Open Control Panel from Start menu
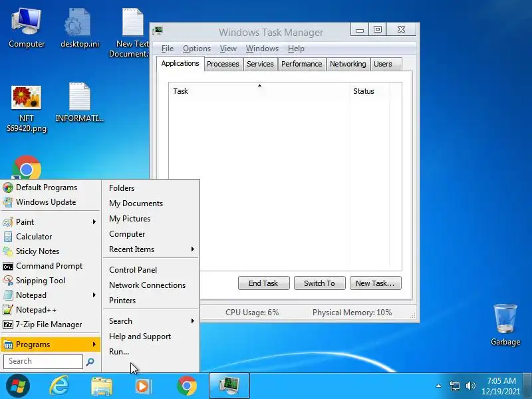Screen dimensions: 532x399 click(151, 270)
